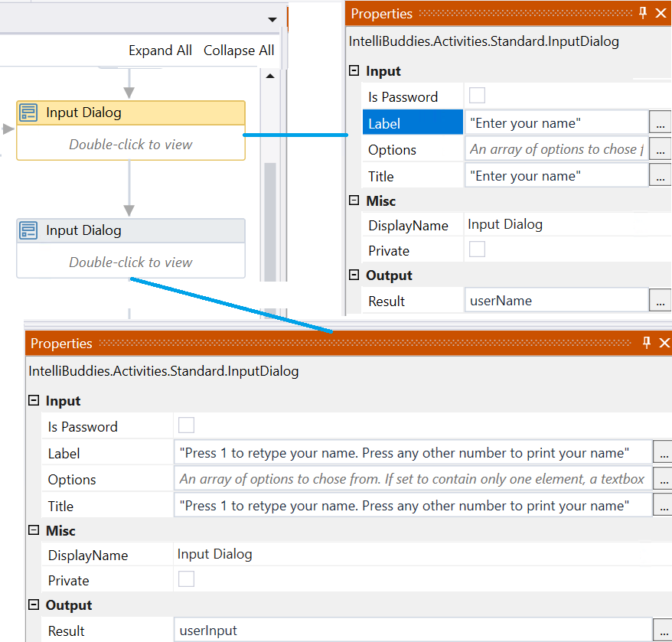Open the Options array editor in upper panel
Screen dimensions: 672x642
pyautogui.click(x=660, y=148)
